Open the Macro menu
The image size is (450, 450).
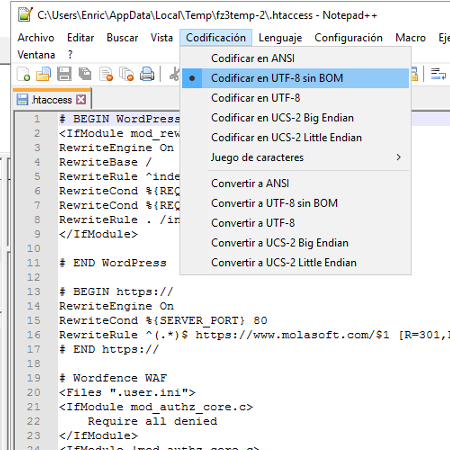(x=410, y=38)
